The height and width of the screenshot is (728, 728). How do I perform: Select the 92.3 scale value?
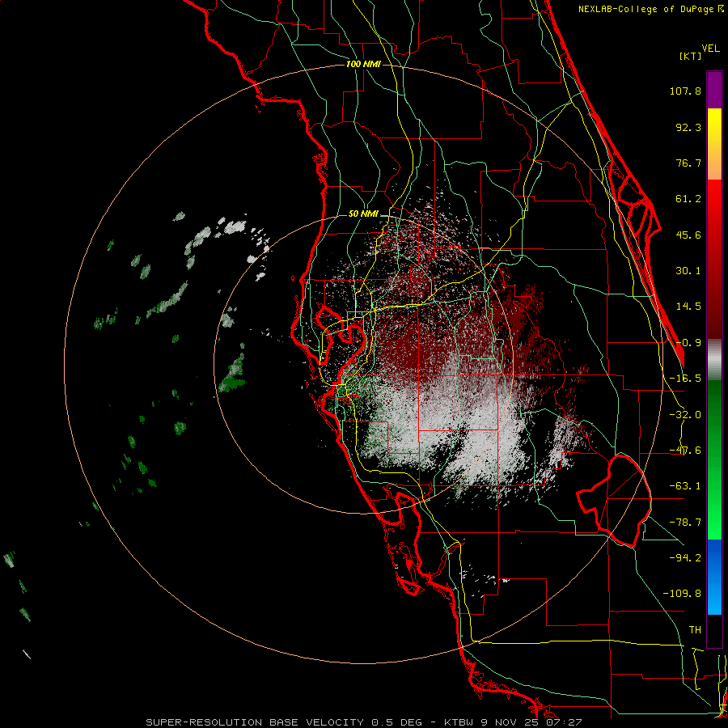688,127
